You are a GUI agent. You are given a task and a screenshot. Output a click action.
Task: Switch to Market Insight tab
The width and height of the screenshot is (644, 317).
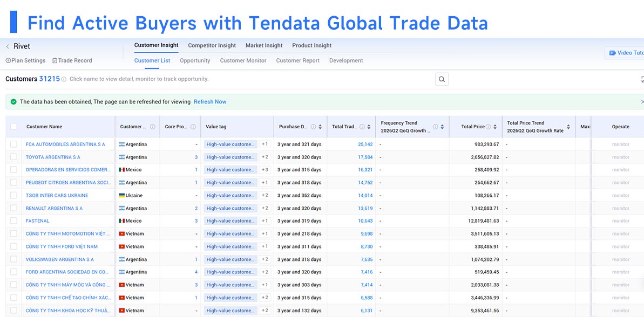pyautogui.click(x=264, y=45)
